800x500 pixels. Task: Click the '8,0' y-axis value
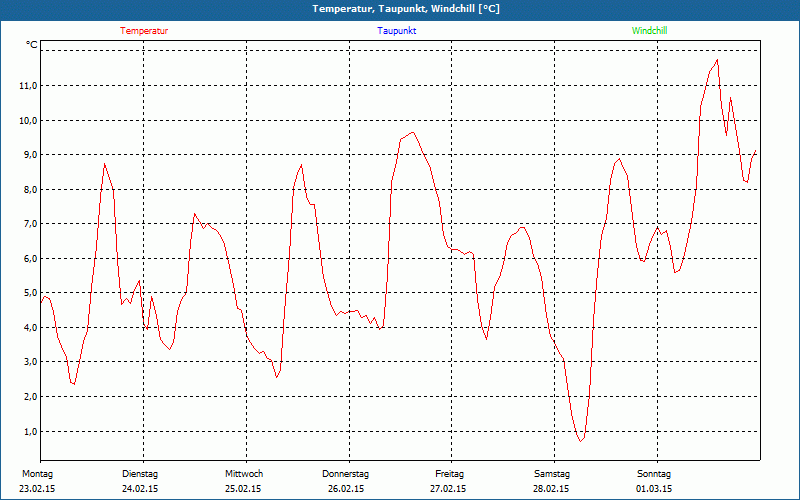click(x=30, y=189)
